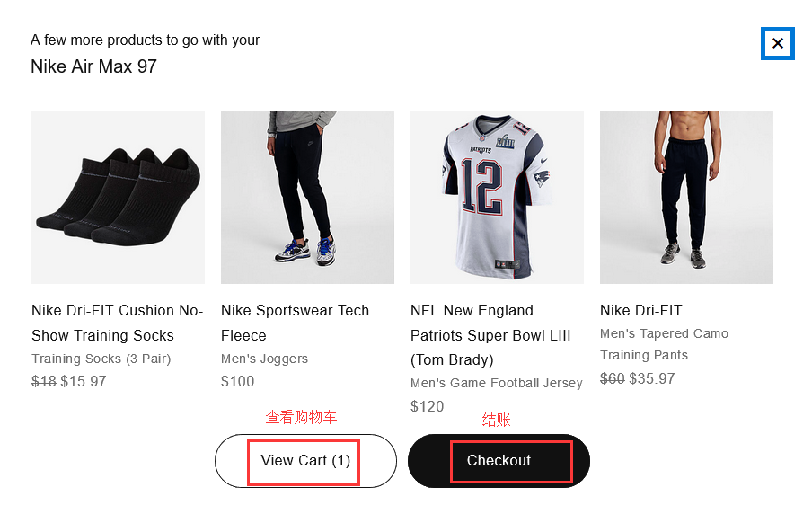Viewport: 812px width, 514px height.
Task: Click the $100 joggers price
Action: [x=238, y=381]
